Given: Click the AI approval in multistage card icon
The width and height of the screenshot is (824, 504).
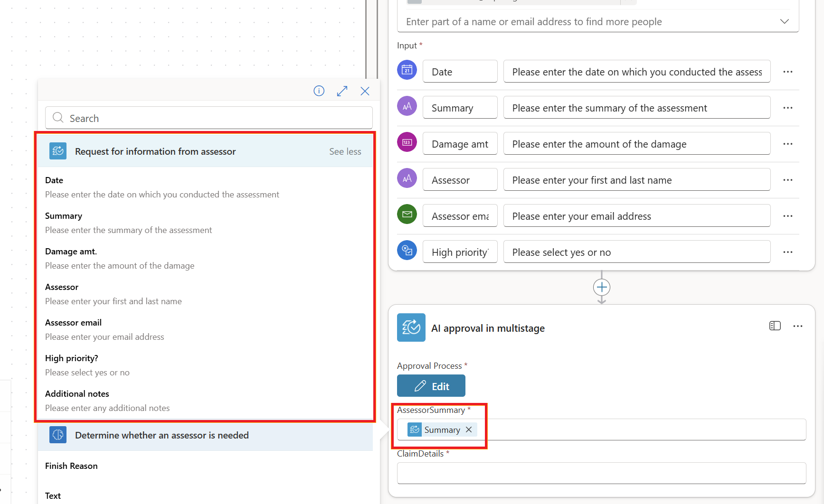Looking at the screenshot, I should [x=411, y=327].
